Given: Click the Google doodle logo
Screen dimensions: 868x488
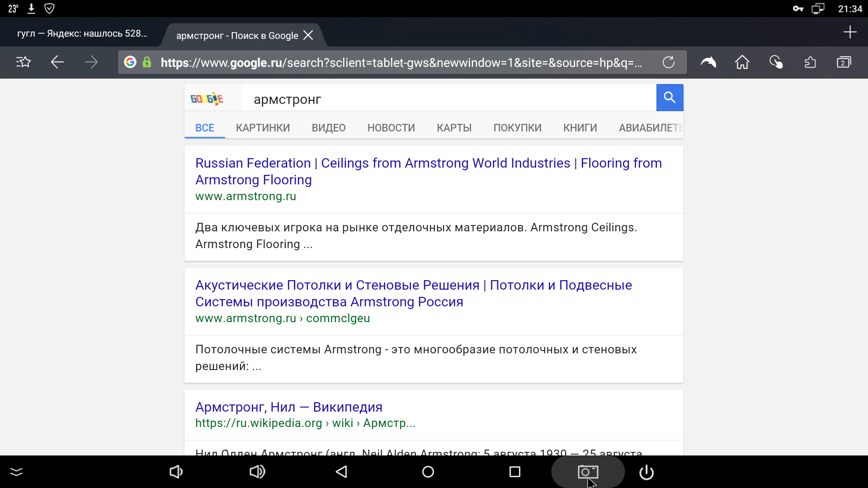Looking at the screenshot, I should click(x=207, y=99).
